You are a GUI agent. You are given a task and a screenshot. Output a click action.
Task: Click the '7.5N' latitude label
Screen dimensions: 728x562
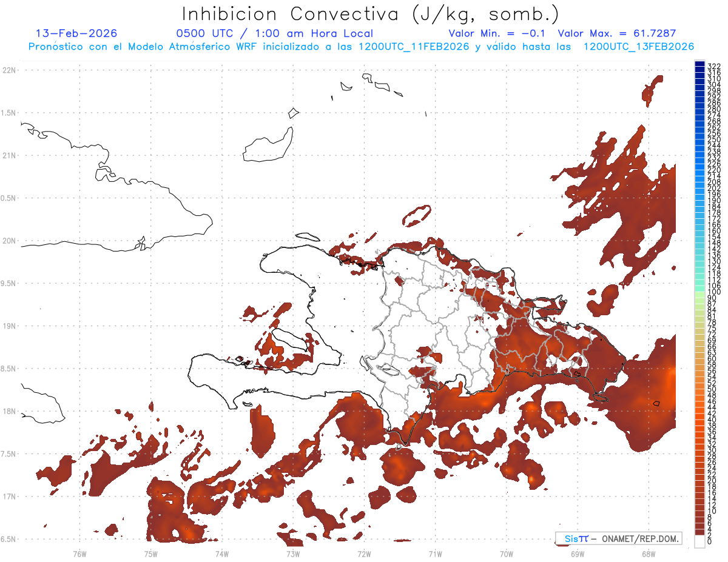(9, 454)
